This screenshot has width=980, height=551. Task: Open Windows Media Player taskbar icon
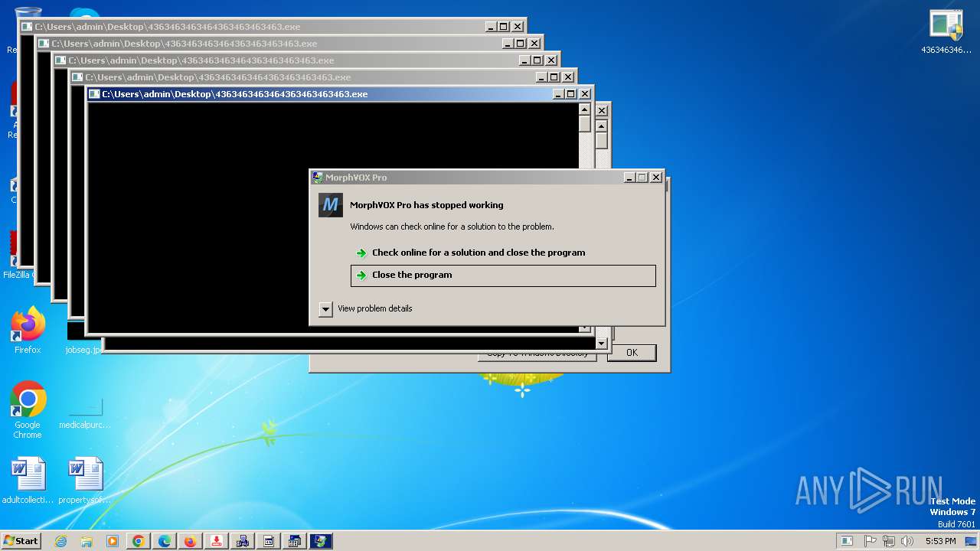[113, 541]
